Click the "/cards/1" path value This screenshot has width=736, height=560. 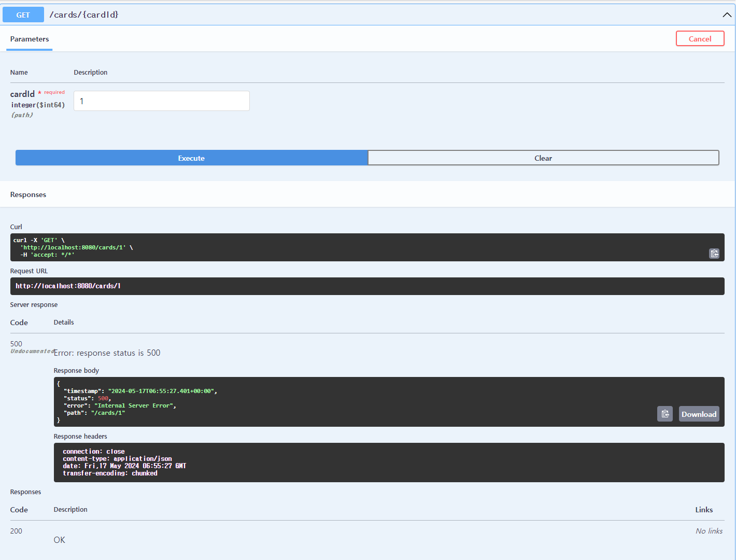pyautogui.click(x=108, y=413)
